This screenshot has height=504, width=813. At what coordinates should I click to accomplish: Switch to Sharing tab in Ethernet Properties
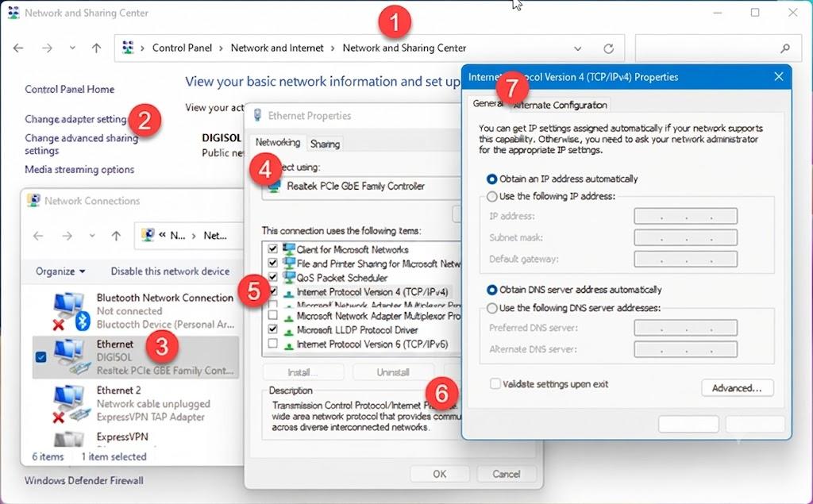point(325,144)
